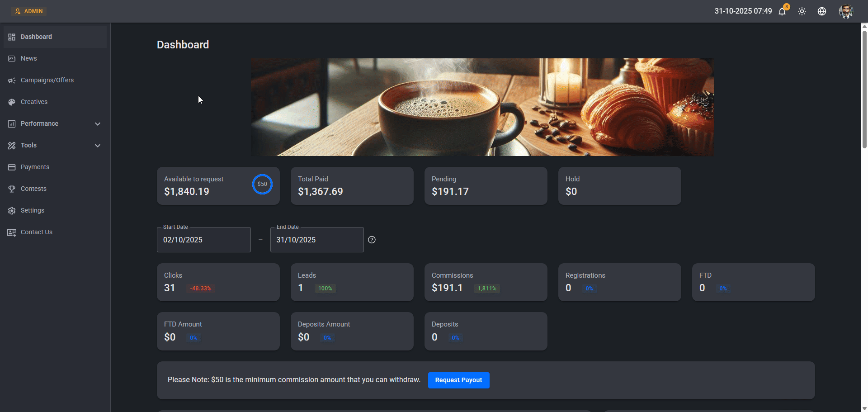Toggle the light/dark theme sun icon
This screenshot has height=412, width=868.
click(x=802, y=11)
